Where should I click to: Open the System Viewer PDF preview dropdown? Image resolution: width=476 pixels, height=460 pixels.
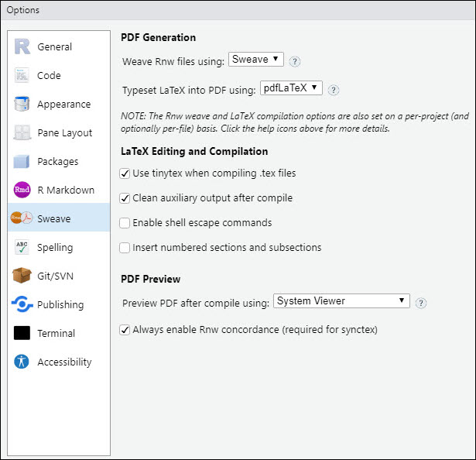(342, 301)
